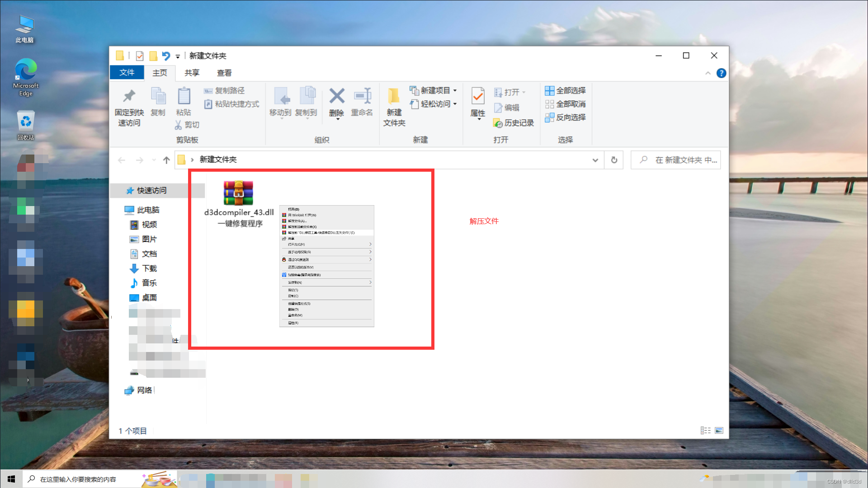Switch to large thumbnail view at bottom right

pos(719,430)
